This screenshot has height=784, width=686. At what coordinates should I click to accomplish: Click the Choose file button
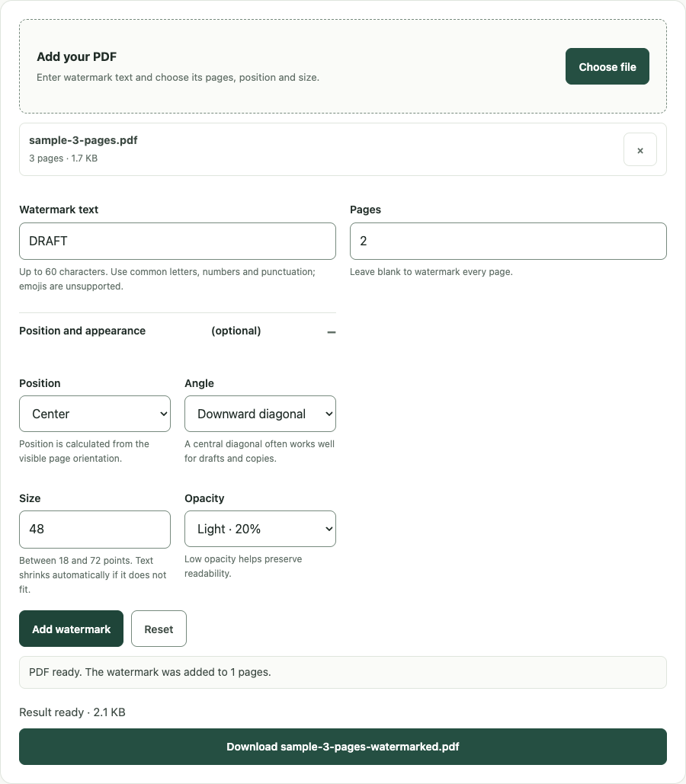pos(607,66)
